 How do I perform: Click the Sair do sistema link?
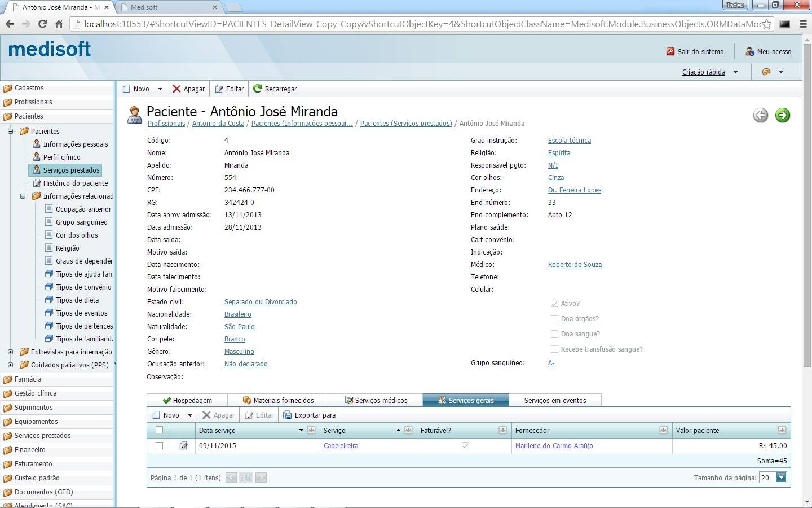700,51
